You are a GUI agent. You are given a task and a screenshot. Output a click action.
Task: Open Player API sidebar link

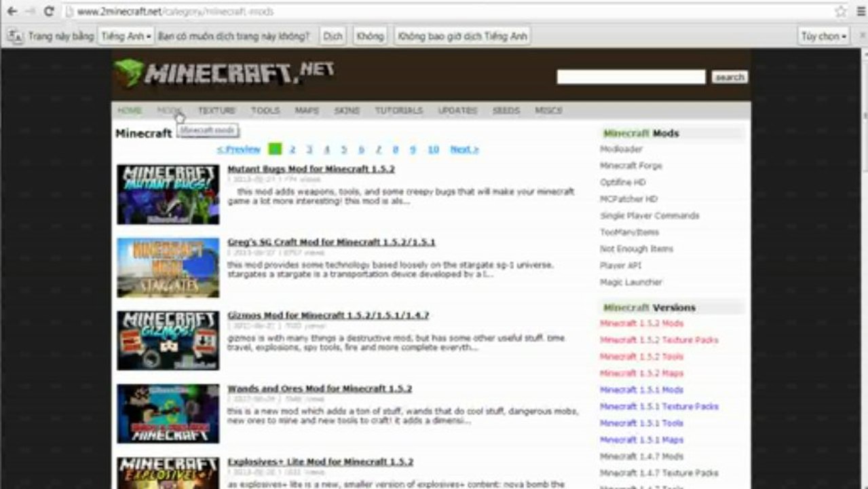click(621, 266)
